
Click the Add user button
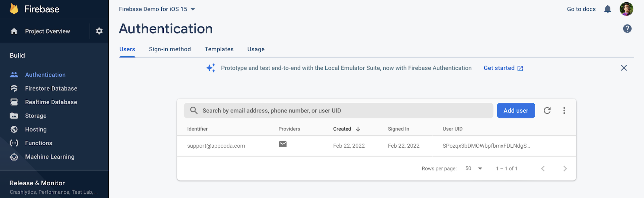(516, 110)
